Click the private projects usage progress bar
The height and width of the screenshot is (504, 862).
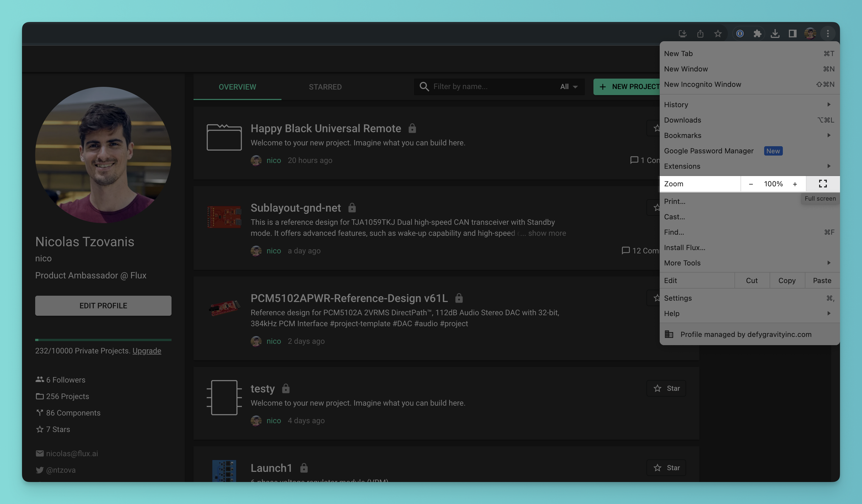103,340
